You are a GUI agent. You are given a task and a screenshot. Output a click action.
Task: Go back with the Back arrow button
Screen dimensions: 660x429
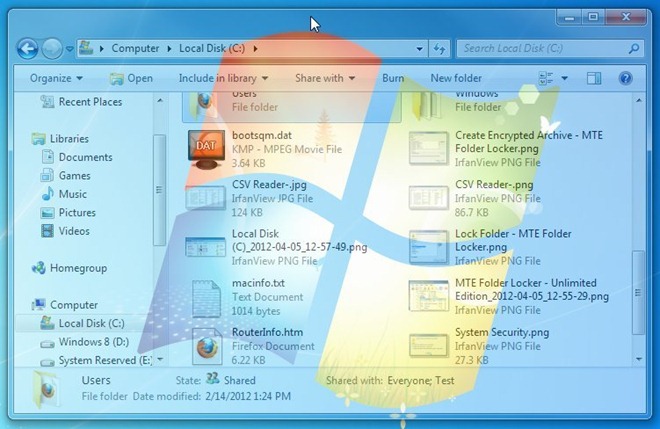pos(27,49)
